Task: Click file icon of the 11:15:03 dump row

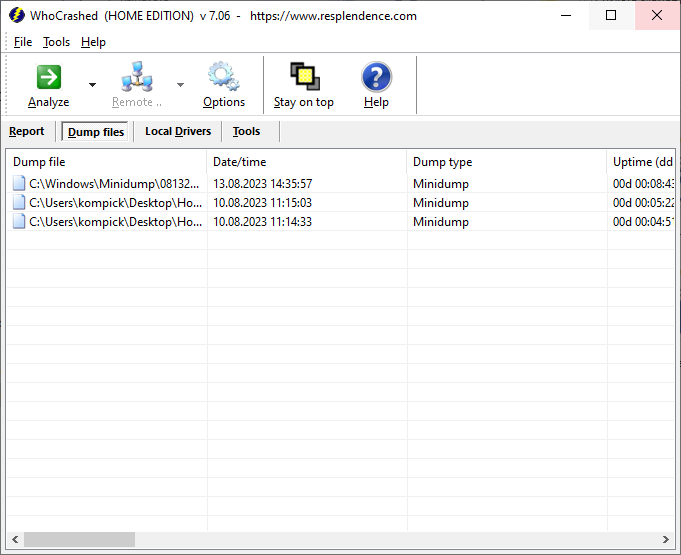Action: pyautogui.click(x=19, y=202)
